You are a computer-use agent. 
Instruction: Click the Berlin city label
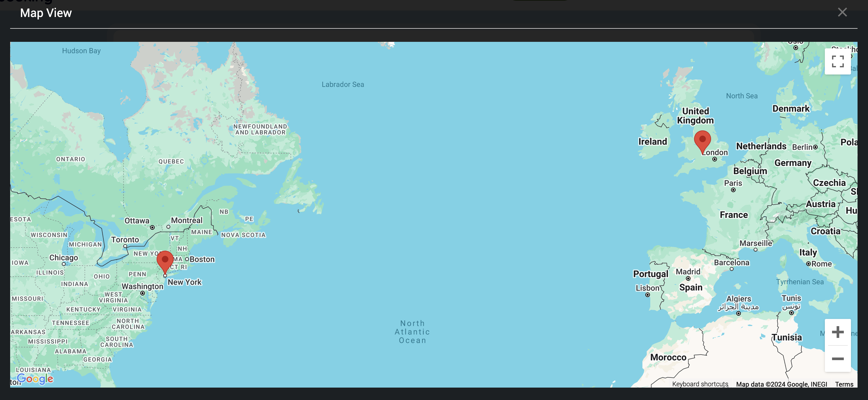[802, 147]
